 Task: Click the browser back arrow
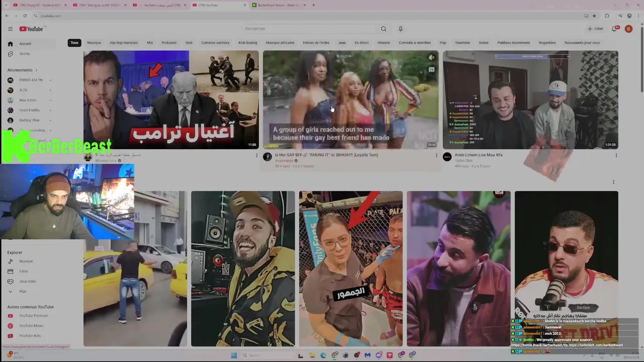click(7, 16)
